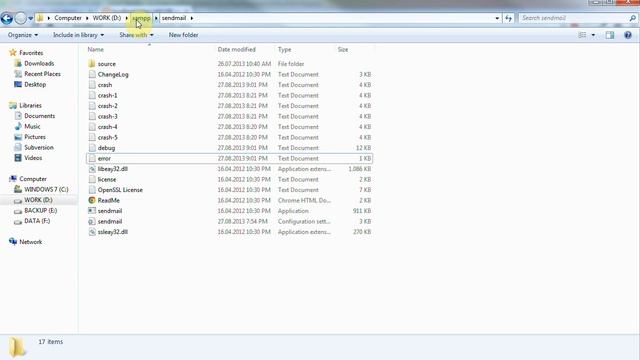Image resolution: width=640 pixels, height=360 pixels.
Task: Open the Documents library
Action: (x=40, y=116)
